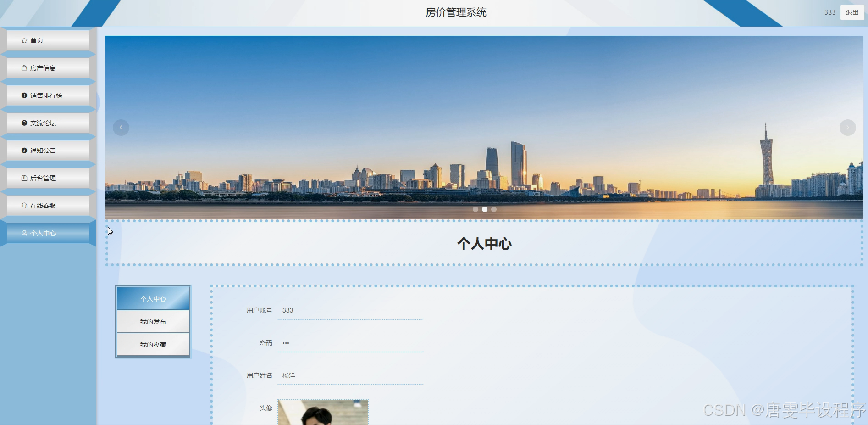Switch to 我的收藏 tab

[153, 345]
